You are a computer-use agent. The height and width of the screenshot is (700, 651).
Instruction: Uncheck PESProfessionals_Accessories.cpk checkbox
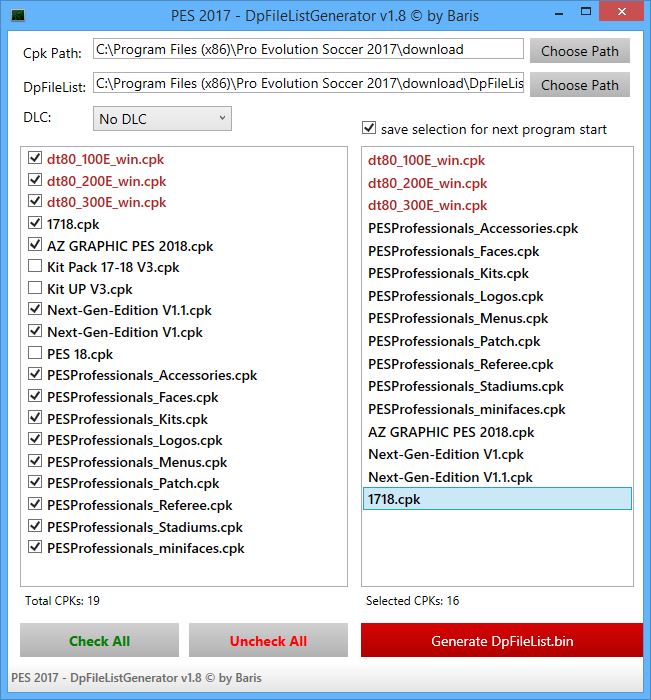pos(35,374)
